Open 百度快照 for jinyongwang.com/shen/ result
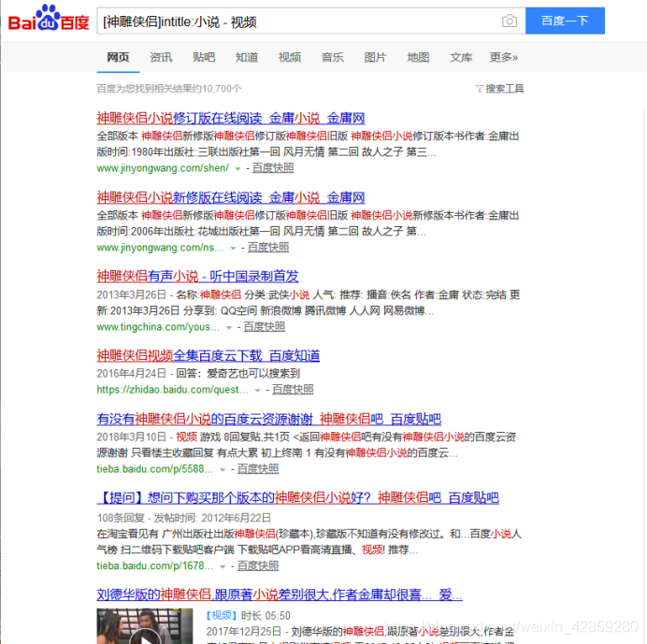The width and height of the screenshot is (647, 644). coord(273,168)
